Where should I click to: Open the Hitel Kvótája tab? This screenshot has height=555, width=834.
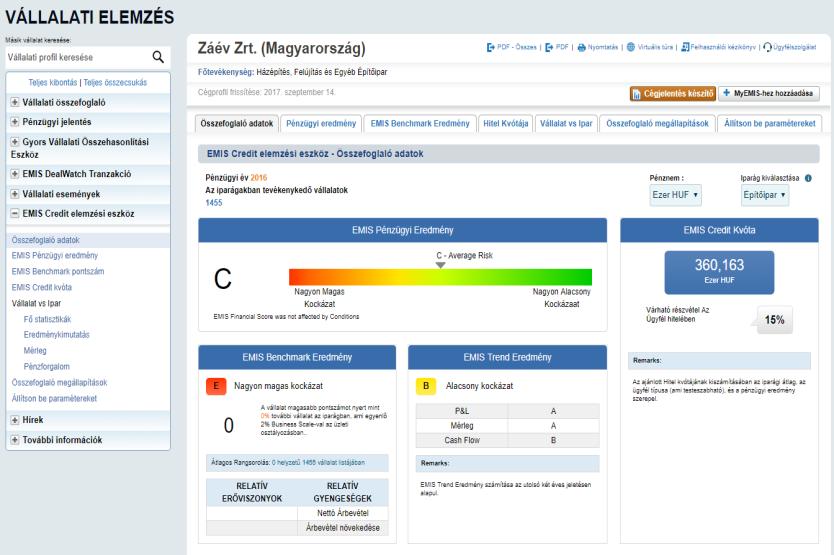pos(505,123)
